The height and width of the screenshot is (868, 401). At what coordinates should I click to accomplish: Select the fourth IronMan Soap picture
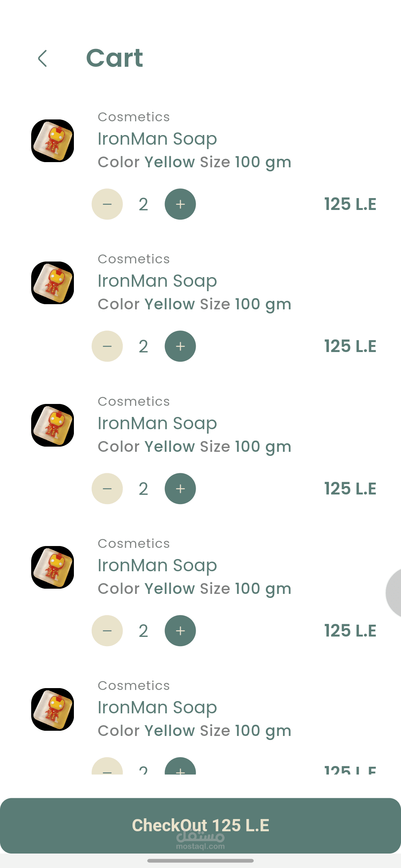point(53,568)
